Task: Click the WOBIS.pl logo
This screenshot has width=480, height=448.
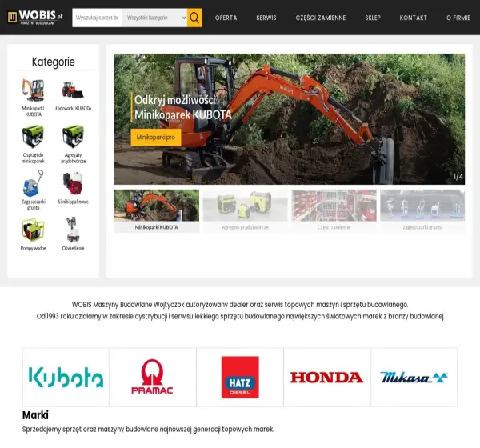Action: pyautogui.click(x=34, y=18)
